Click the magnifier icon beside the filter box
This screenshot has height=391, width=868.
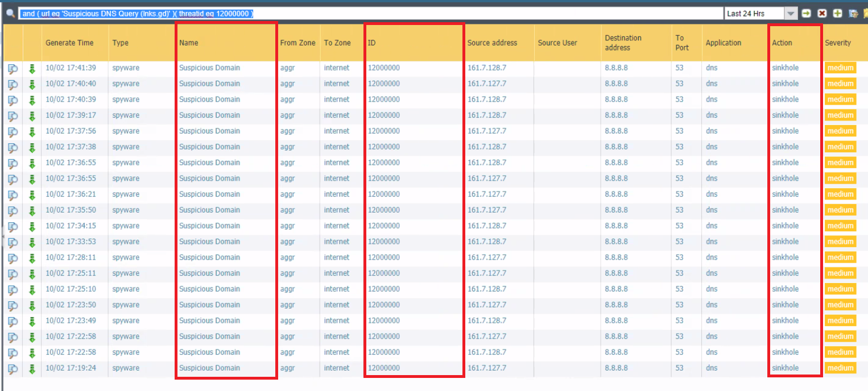[10, 14]
